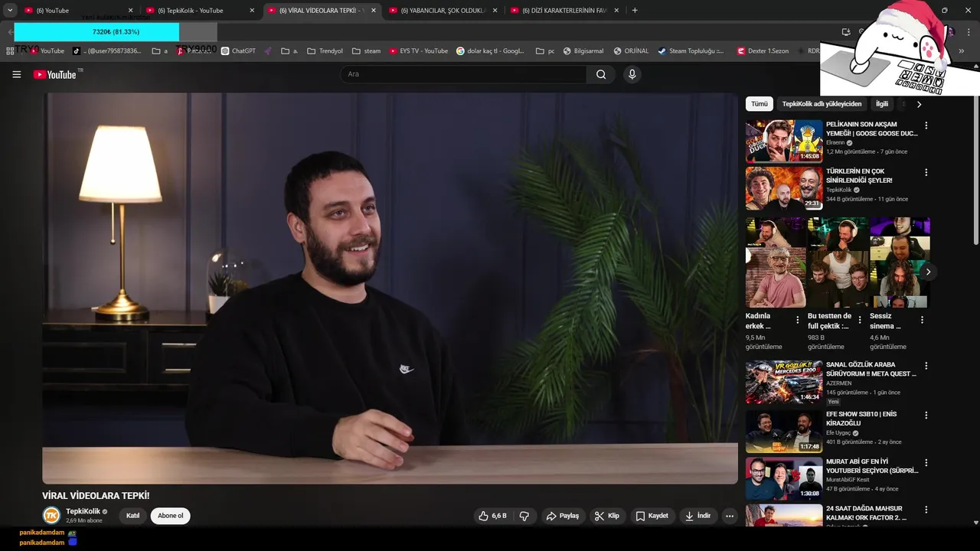
Task: Activate voice search microphone
Action: [x=632, y=74]
